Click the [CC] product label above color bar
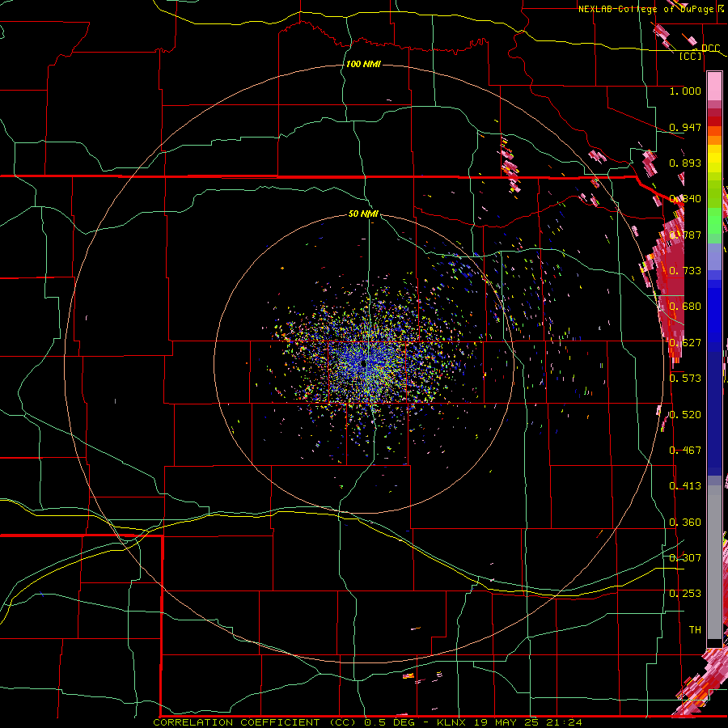This screenshot has height=728, width=728. [691, 56]
